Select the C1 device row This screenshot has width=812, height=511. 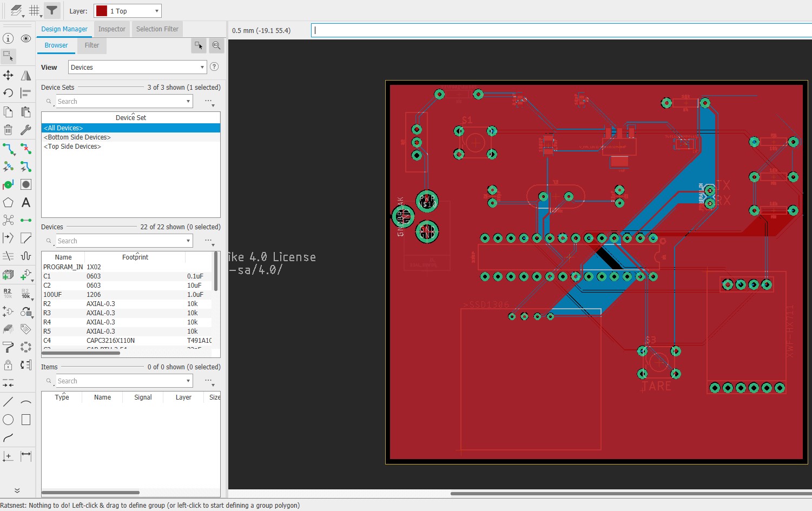[x=128, y=276]
